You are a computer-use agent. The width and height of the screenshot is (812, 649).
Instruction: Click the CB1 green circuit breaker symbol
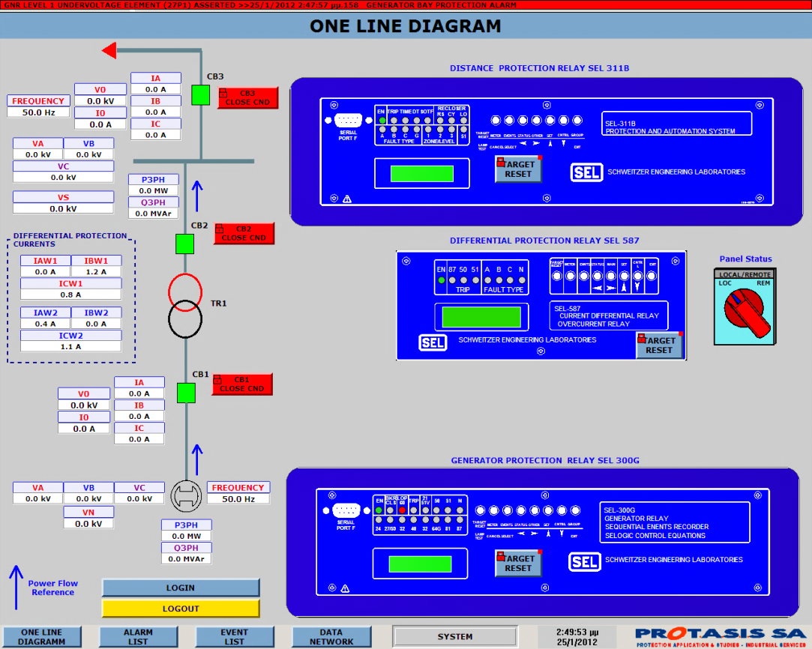tap(186, 393)
